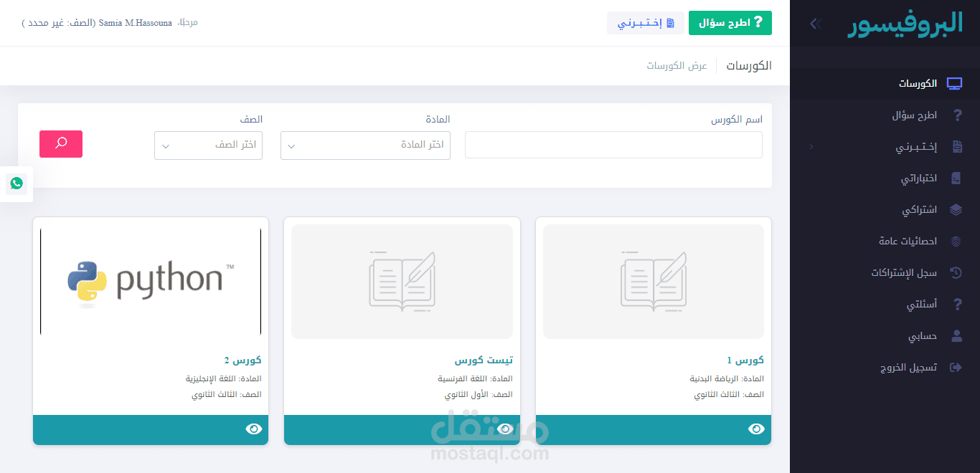Click the Python logo thumbnail of كورس 2
Image resolution: width=980 pixels, height=473 pixels.
[x=151, y=282]
